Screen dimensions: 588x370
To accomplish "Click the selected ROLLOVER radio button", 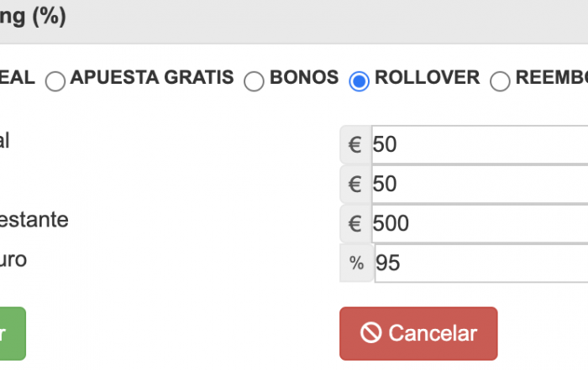I will pyautogui.click(x=359, y=81).
